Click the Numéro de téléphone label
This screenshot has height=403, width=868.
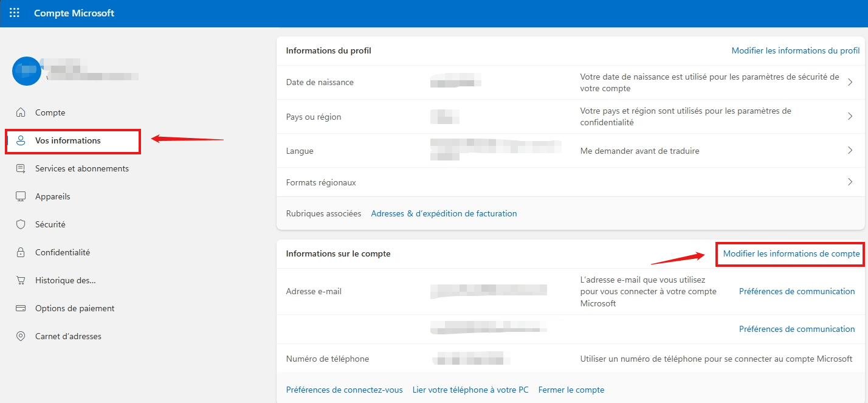(328, 359)
